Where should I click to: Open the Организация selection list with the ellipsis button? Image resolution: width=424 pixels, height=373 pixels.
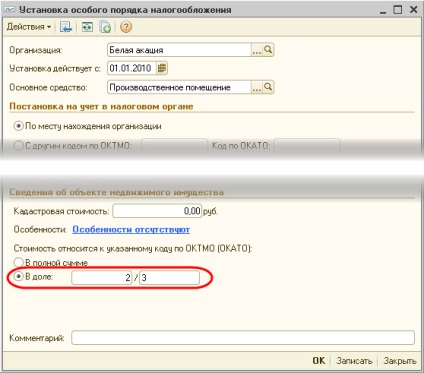(257, 50)
